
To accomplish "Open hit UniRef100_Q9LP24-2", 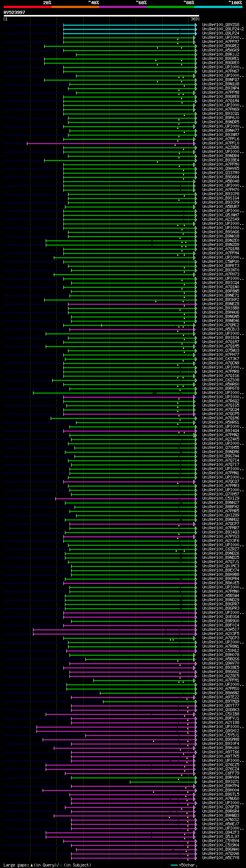I will pyautogui.click(x=223, y=29).
